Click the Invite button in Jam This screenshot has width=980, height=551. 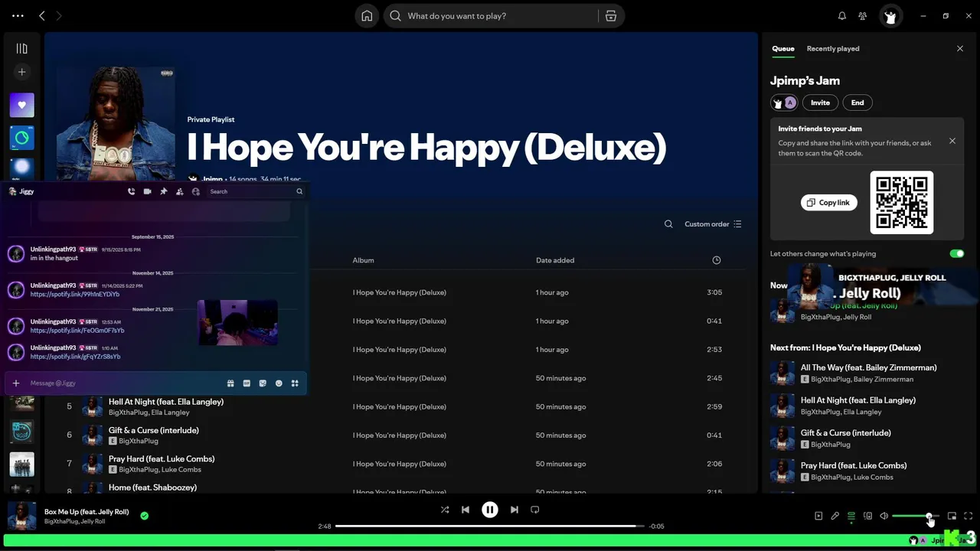820,103
